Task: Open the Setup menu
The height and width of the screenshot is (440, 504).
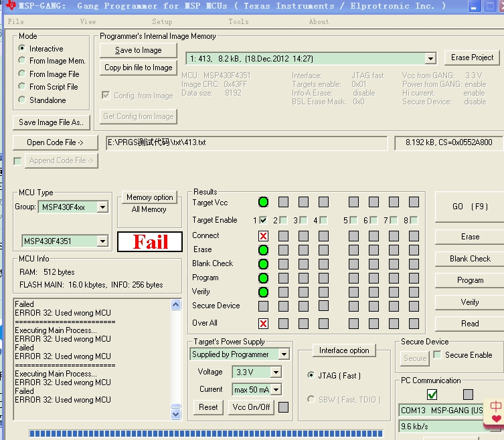Action: click(162, 21)
